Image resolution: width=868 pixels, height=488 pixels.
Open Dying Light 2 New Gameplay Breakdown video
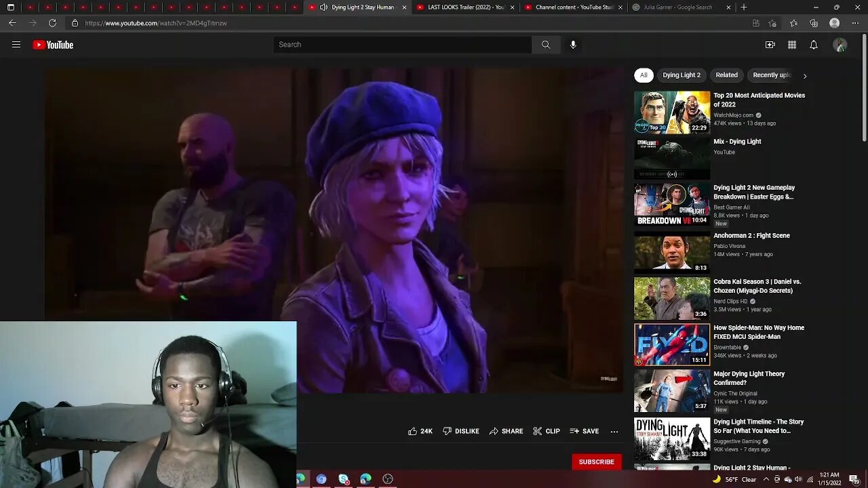coord(753,192)
